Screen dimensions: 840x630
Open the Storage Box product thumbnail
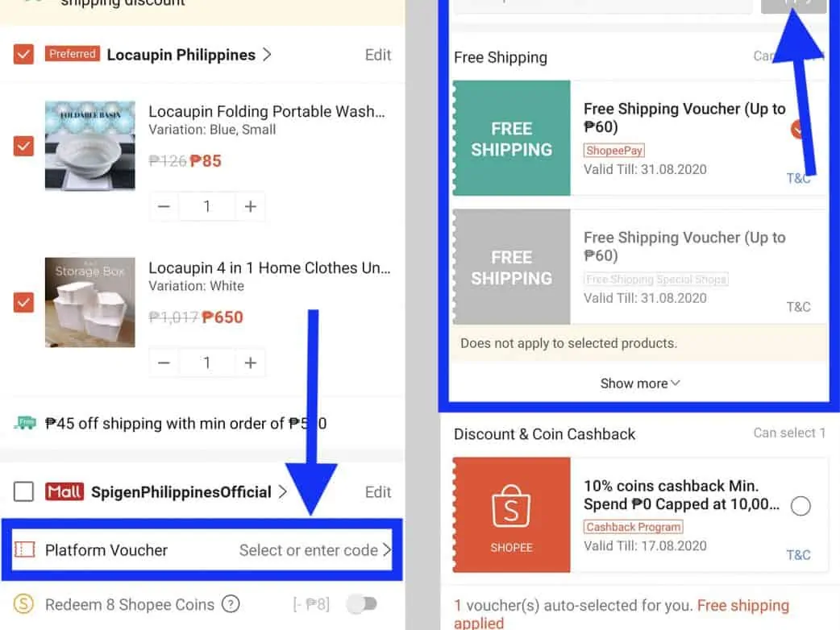(90, 302)
